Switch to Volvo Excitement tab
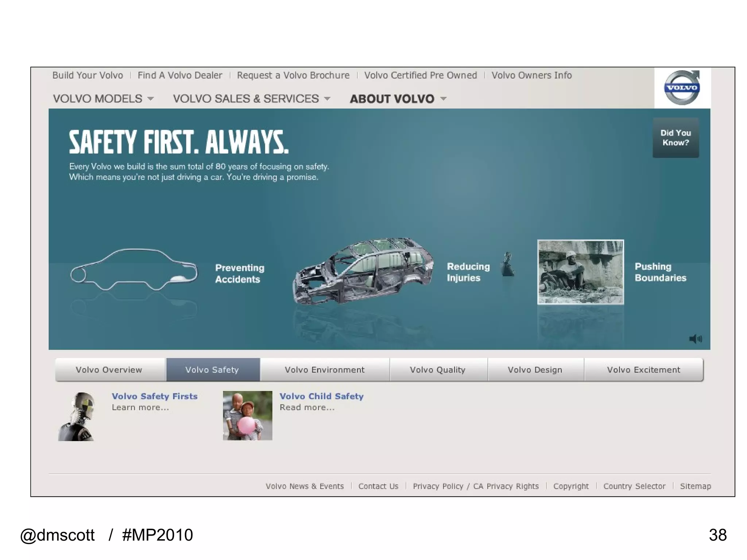The image size is (747, 560). point(644,370)
